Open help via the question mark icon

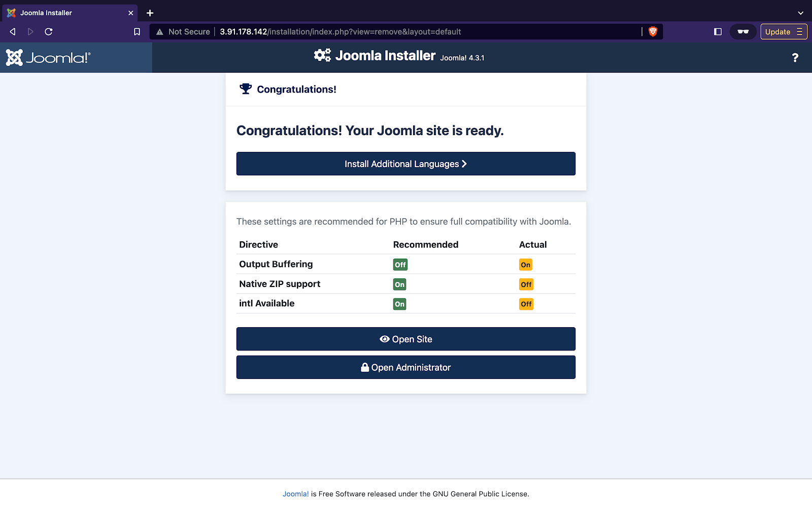(x=795, y=57)
